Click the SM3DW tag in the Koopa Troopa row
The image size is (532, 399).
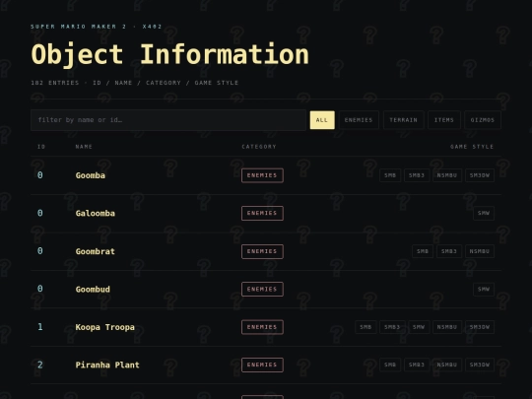click(480, 327)
